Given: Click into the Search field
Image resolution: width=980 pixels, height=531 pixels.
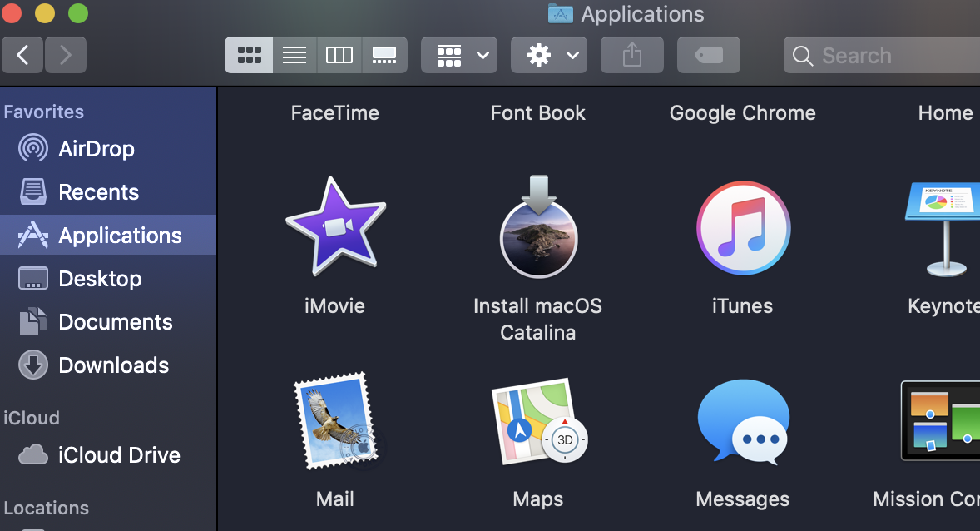Looking at the screenshot, I should point(881,55).
